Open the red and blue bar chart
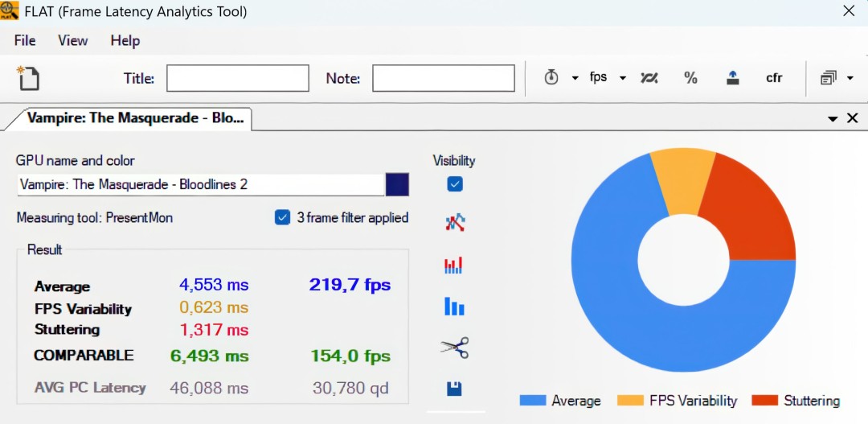Screen dimensions: 868x424 [454, 265]
